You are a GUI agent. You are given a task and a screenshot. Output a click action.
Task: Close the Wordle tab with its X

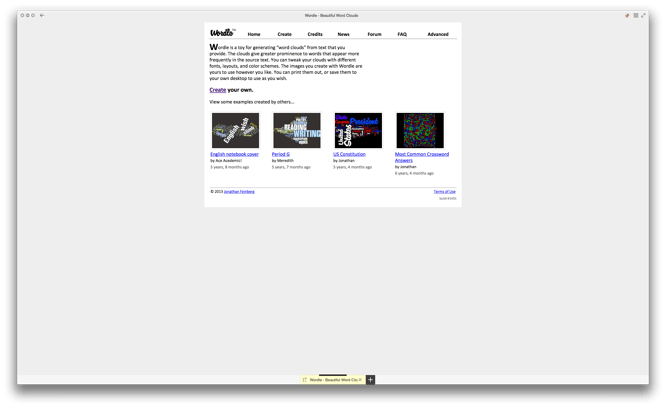360,380
